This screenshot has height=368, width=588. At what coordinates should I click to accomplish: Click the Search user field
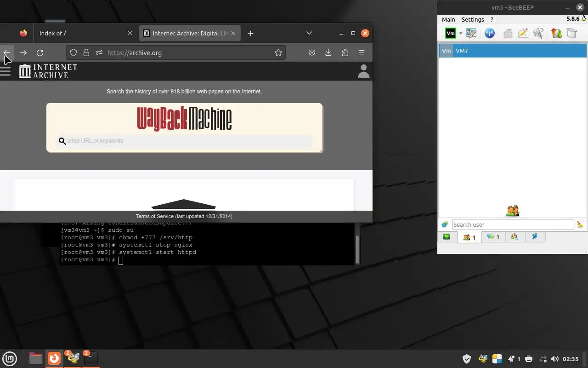tap(512, 224)
